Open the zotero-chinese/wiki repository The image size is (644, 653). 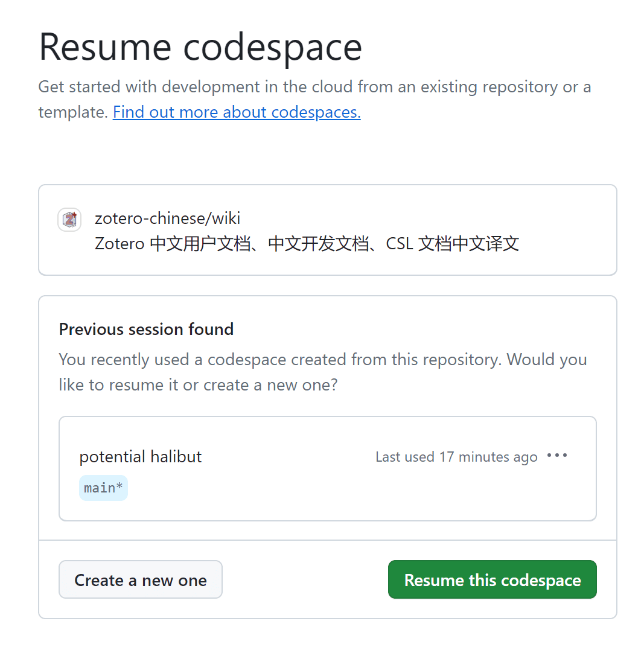point(168,218)
